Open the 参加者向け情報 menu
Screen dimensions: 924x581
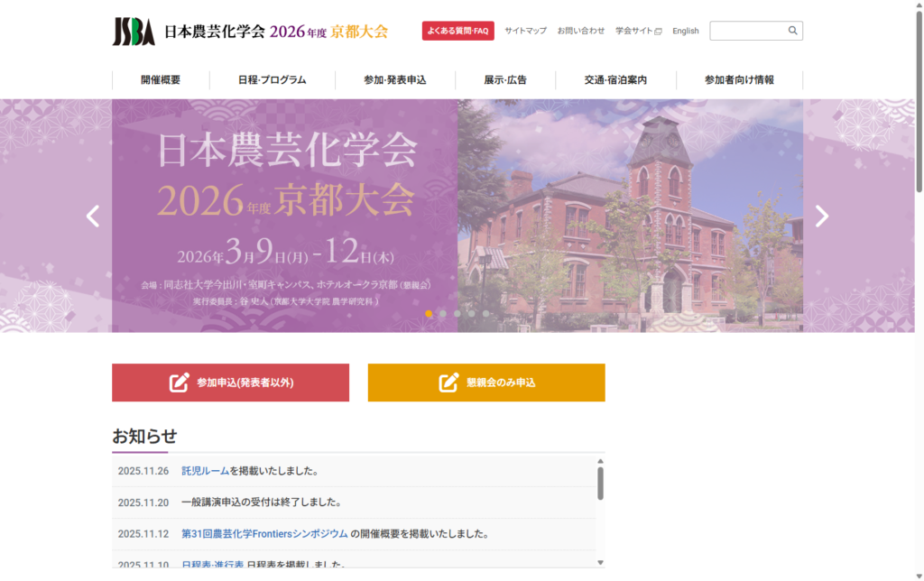pyautogui.click(x=739, y=79)
